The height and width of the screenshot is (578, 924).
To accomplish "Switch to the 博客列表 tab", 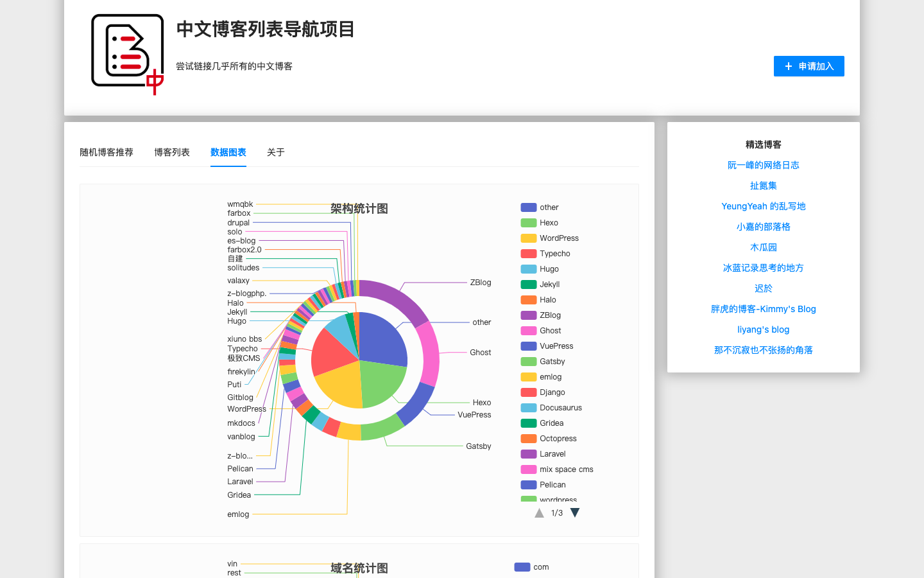I will pyautogui.click(x=171, y=152).
